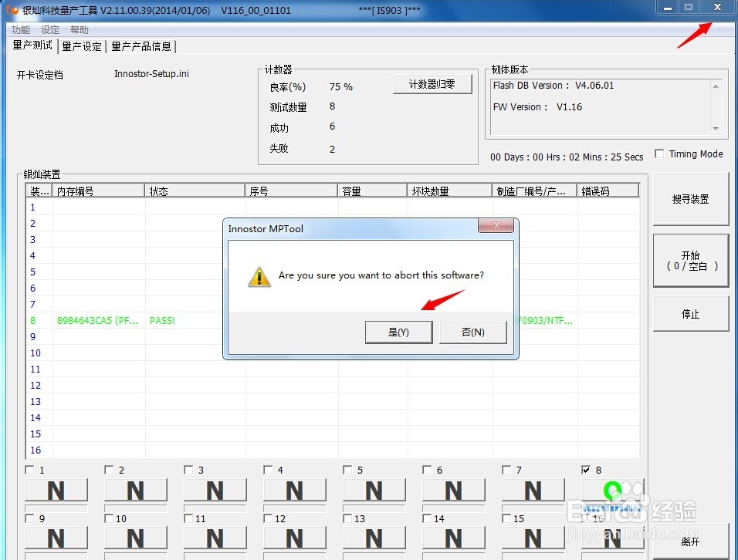Click memory ID 8984643CA5 cell

(98, 321)
